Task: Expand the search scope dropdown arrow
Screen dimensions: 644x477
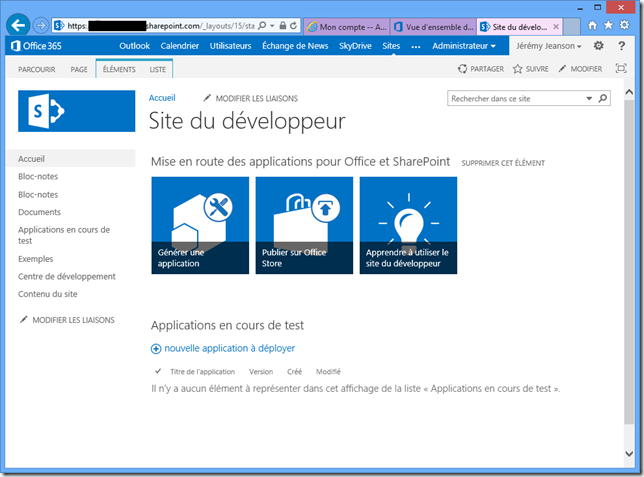Action: pos(589,98)
